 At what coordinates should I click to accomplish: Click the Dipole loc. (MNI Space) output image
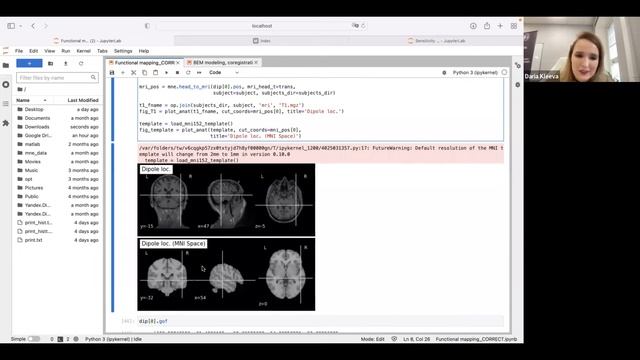tap(226, 274)
